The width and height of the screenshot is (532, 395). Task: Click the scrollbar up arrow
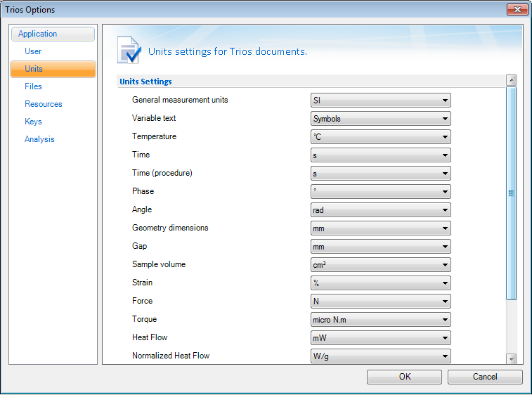[512, 80]
